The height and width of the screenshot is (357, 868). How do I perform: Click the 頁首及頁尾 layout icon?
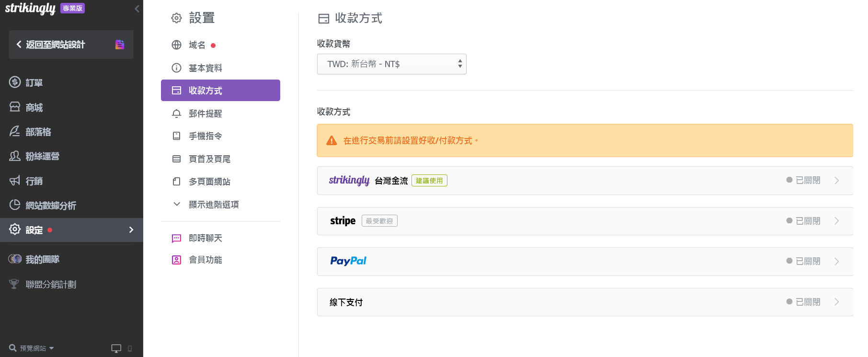tap(176, 159)
